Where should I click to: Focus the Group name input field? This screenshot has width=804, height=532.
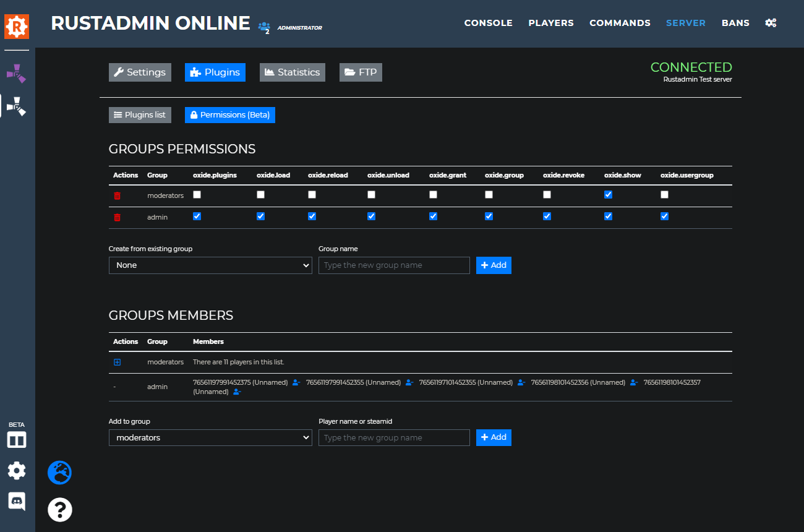coord(394,265)
